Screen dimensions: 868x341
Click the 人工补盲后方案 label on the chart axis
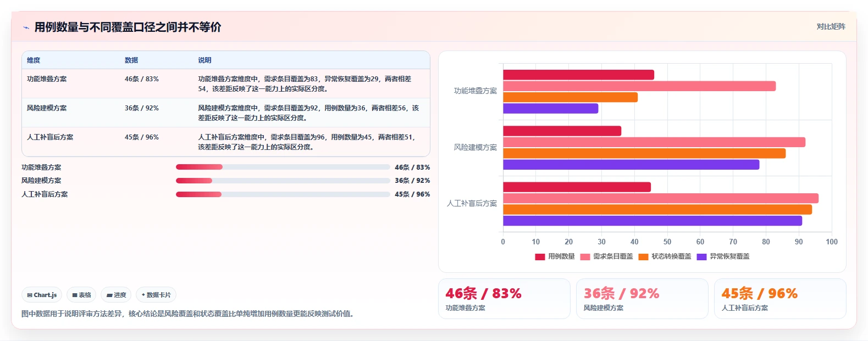[x=472, y=203]
